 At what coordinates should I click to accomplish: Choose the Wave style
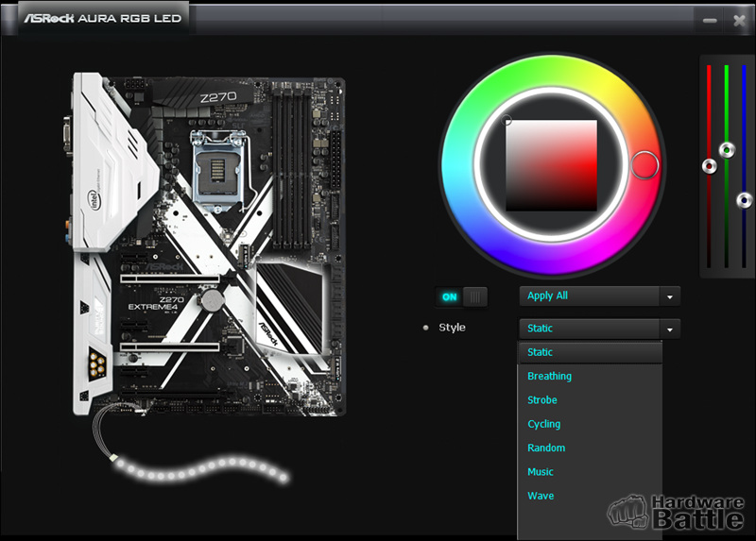pyautogui.click(x=590, y=496)
